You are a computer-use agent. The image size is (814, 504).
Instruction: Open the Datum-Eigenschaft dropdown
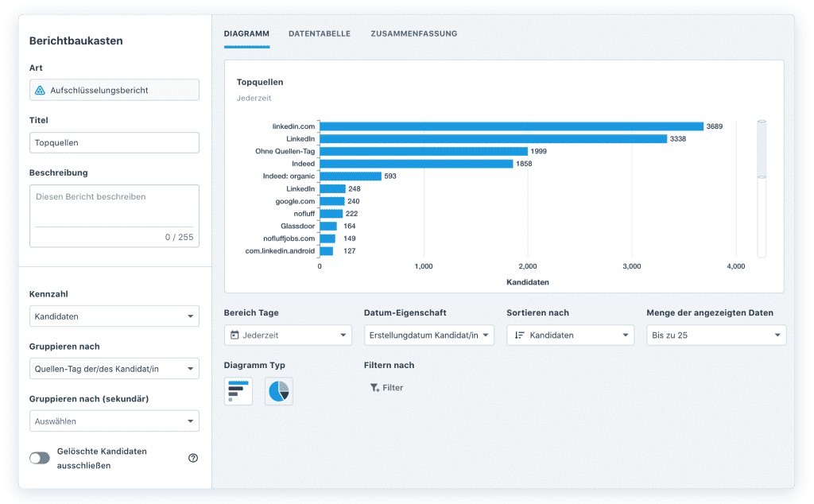(428, 335)
